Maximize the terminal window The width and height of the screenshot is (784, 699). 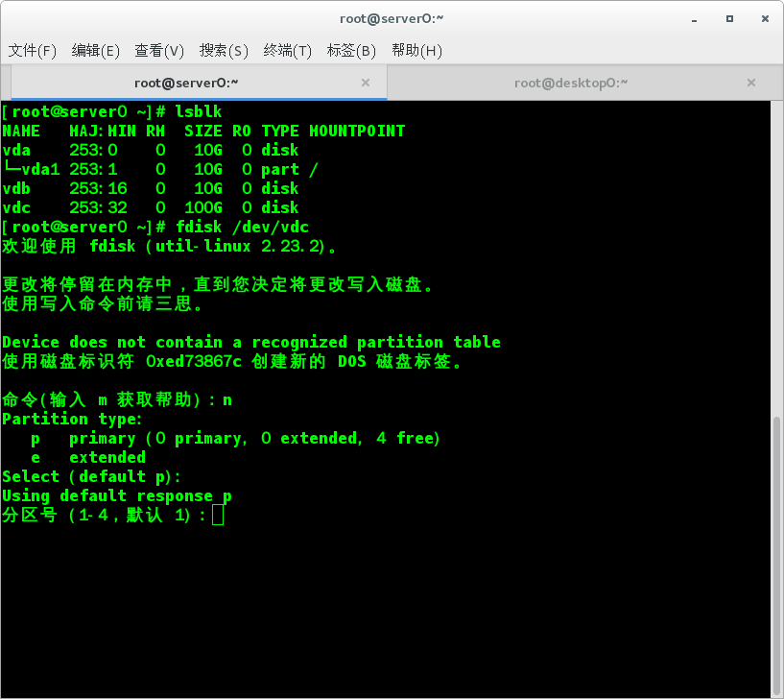[729, 19]
